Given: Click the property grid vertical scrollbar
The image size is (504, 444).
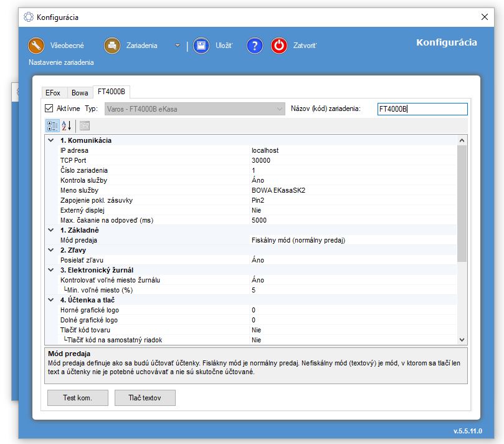Looking at the screenshot, I should click(x=462, y=200).
